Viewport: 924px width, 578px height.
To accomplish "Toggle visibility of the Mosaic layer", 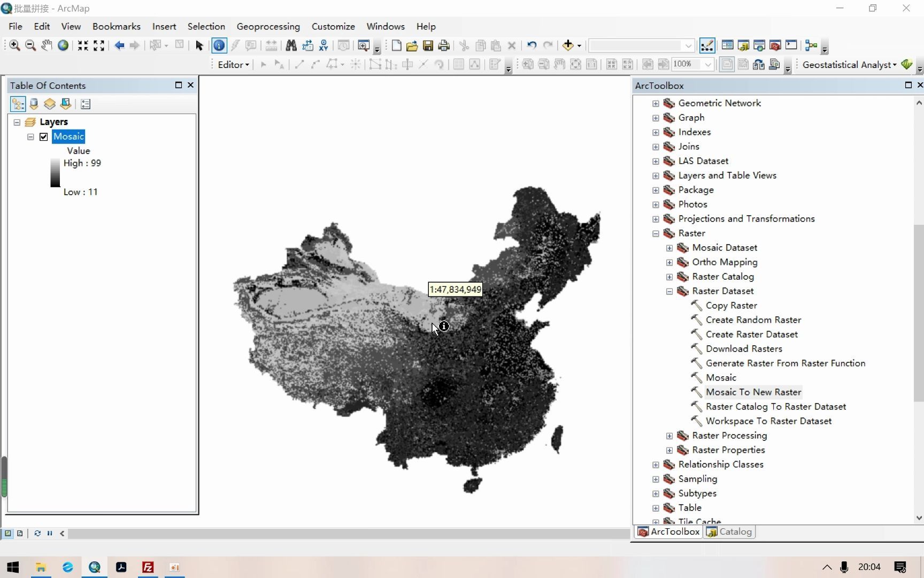I will point(43,137).
